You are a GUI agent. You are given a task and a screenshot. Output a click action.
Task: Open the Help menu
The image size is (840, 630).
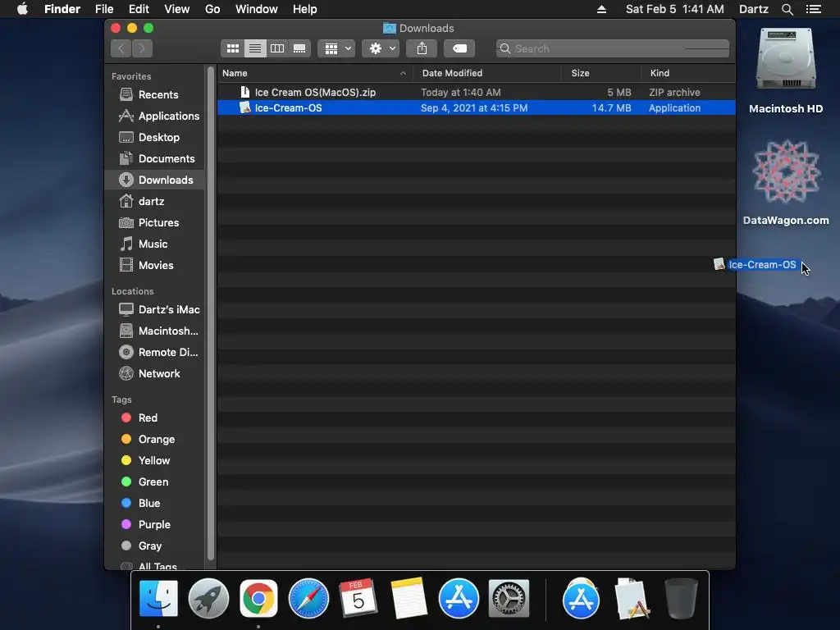tap(305, 9)
